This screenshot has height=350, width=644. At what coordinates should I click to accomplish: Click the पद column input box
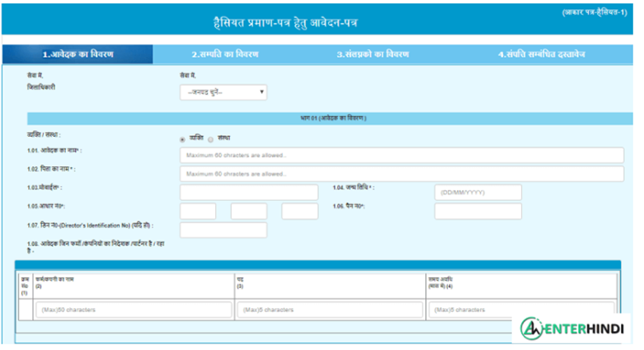[x=328, y=310]
